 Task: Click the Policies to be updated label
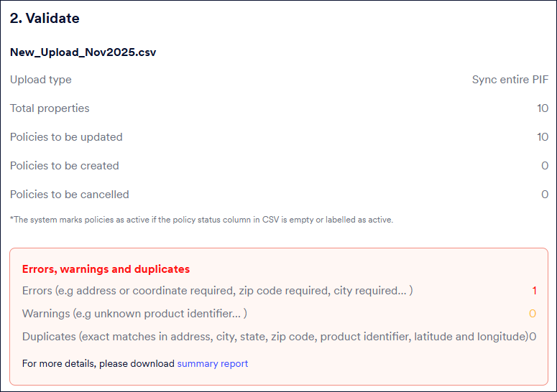[66, 137]
